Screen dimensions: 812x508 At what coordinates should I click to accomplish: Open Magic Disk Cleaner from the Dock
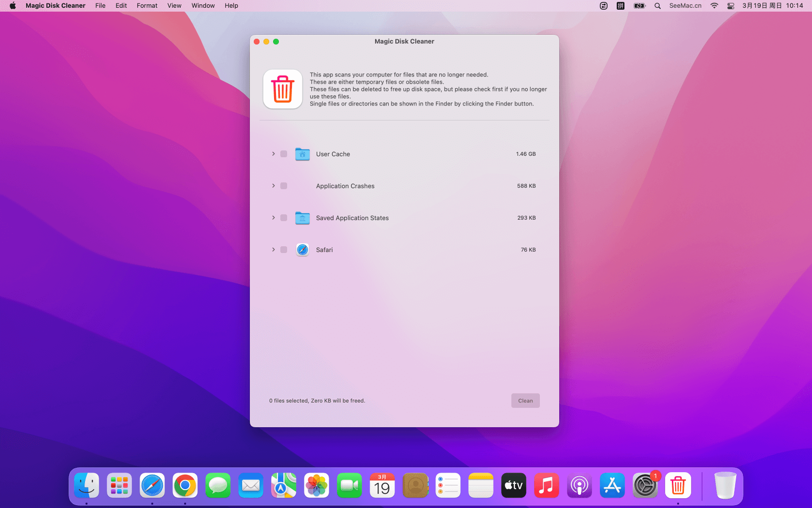678,485
